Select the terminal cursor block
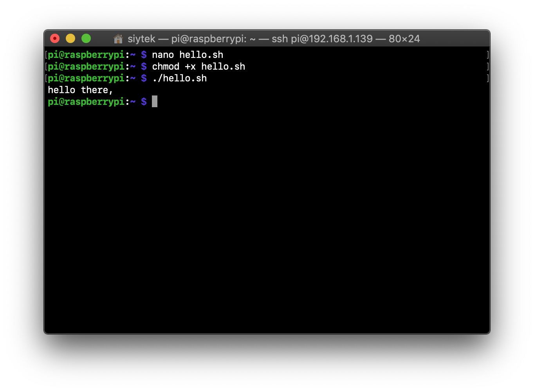This screenshot has width=534, height=392. 154,101
